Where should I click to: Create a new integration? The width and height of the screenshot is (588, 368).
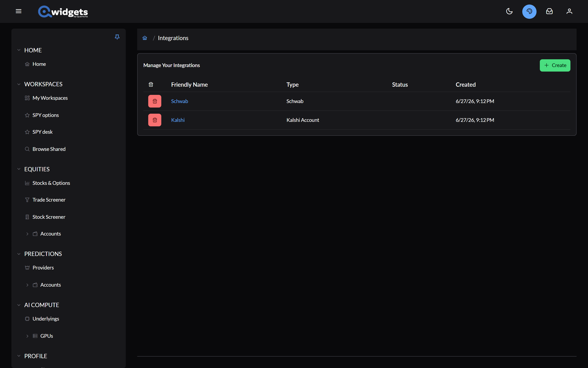pos(555,65)
